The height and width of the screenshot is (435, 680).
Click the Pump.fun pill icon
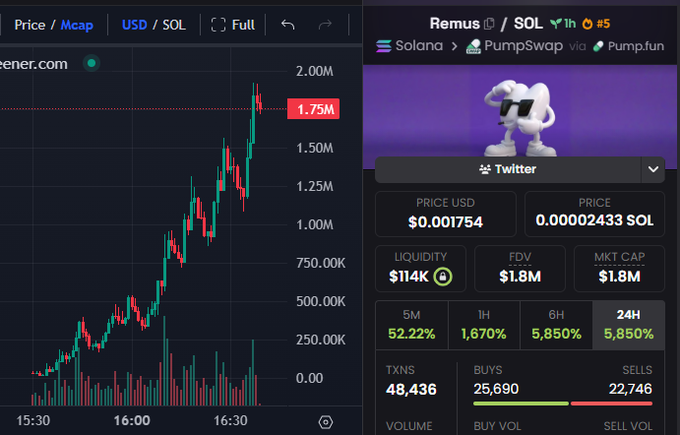tap(598, 46)
